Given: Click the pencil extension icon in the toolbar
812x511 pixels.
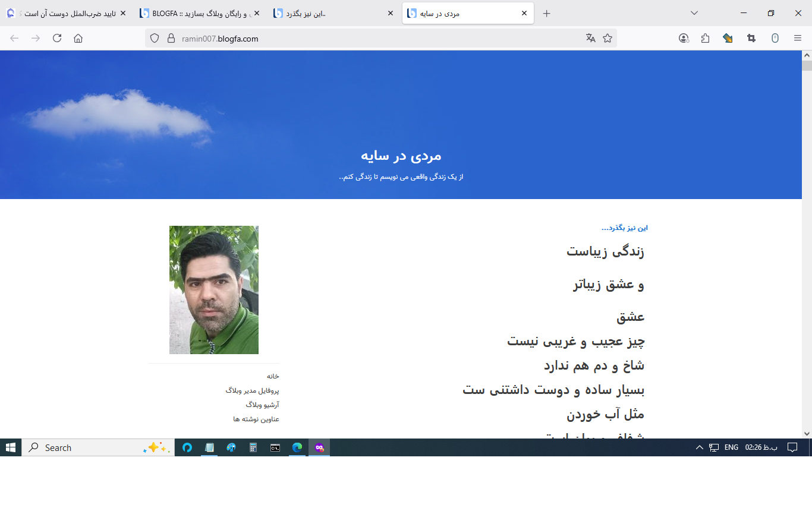Looking at the screenshot, I should [x=728, y=38].
